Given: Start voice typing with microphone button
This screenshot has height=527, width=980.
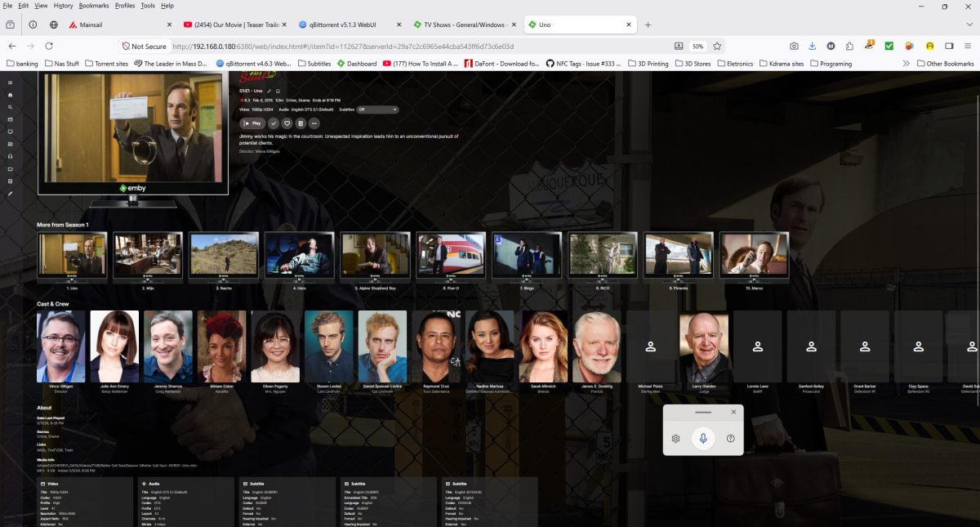Looking at the screenshot, I should 702,439.
